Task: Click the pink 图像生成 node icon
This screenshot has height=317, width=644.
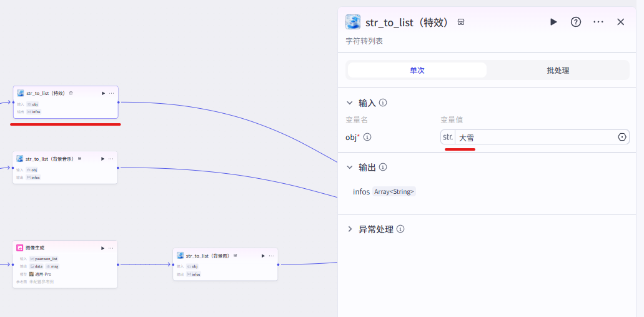Action: coord(20,248)
